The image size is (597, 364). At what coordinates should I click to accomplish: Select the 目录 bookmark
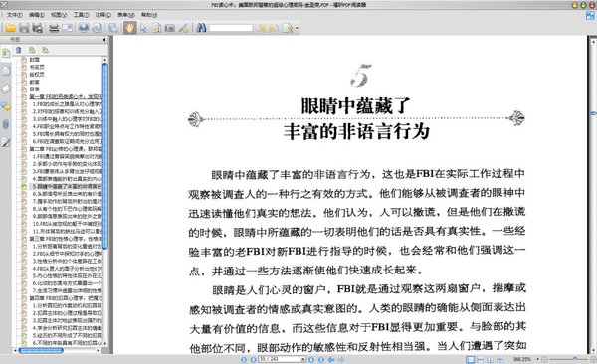pos(34,90)
